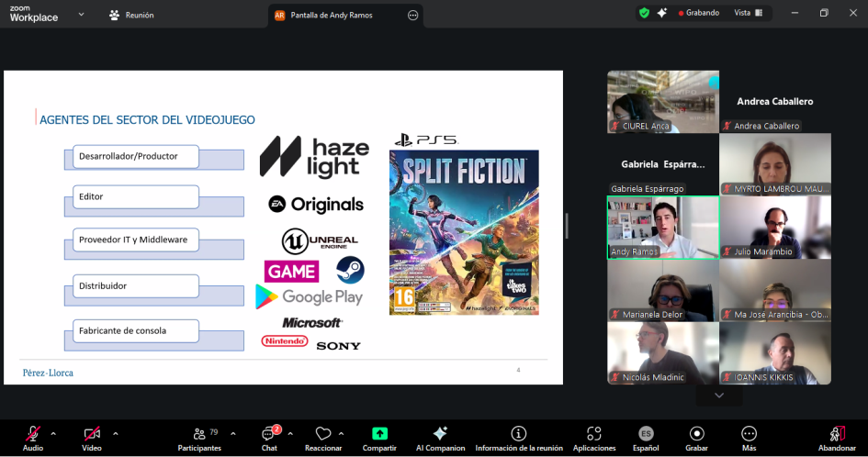Viewport: 868px width, 457px height.
Task: Click the PS5 logo above cover
Action: point(426,140)
